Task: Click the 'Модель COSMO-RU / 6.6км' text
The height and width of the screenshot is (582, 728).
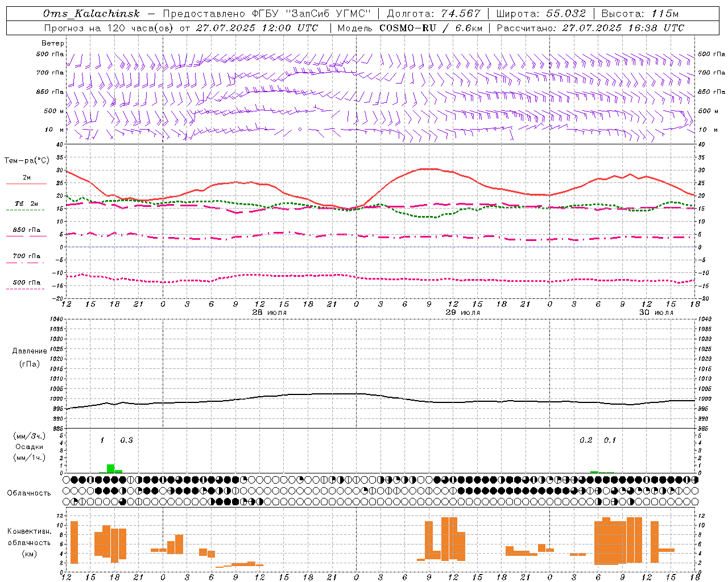Action: coord(409,28)
